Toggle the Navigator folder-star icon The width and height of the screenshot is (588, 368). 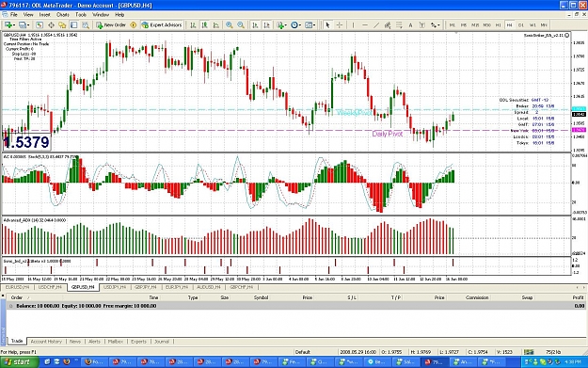click(x=62, y=24)
